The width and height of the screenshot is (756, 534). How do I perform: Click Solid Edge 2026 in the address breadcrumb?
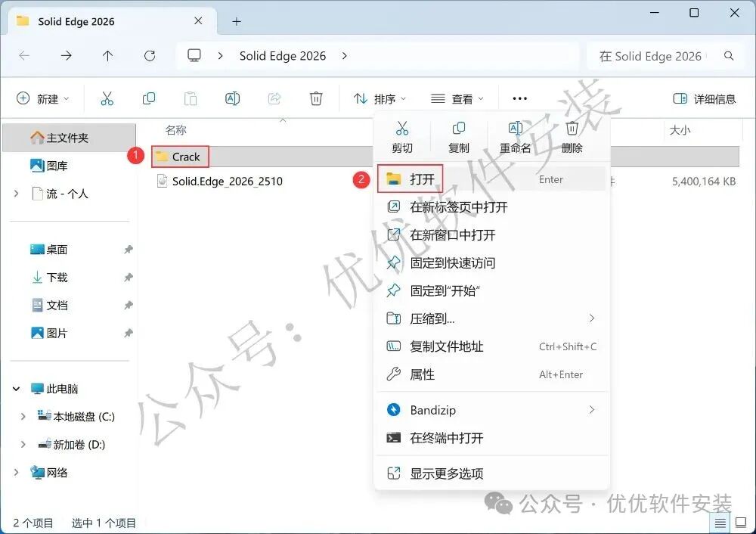click(x=283, y=56)
